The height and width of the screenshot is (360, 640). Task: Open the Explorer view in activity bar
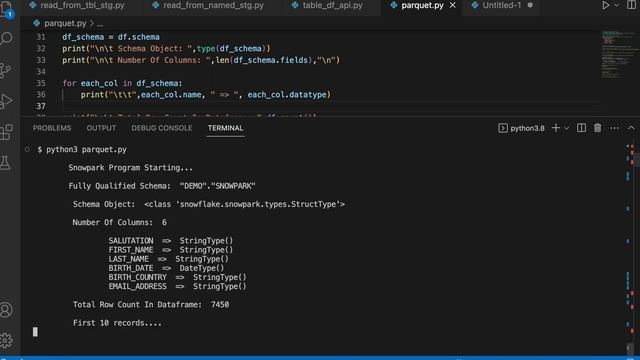point(7,9)
